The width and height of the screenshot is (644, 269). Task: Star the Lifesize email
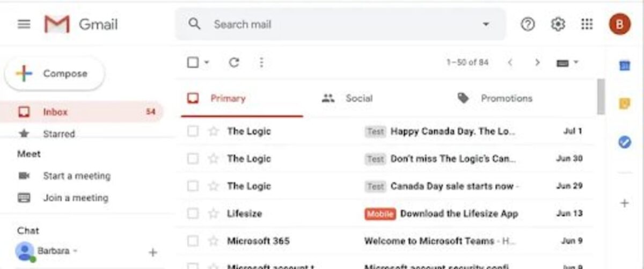pos(214,214)
